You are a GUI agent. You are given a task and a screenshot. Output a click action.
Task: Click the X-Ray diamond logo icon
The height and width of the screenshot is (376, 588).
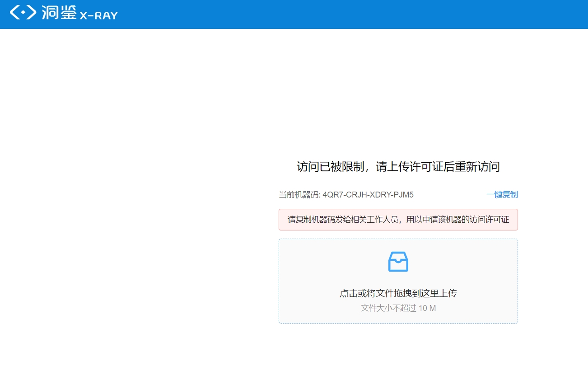[x=23, y=13]
